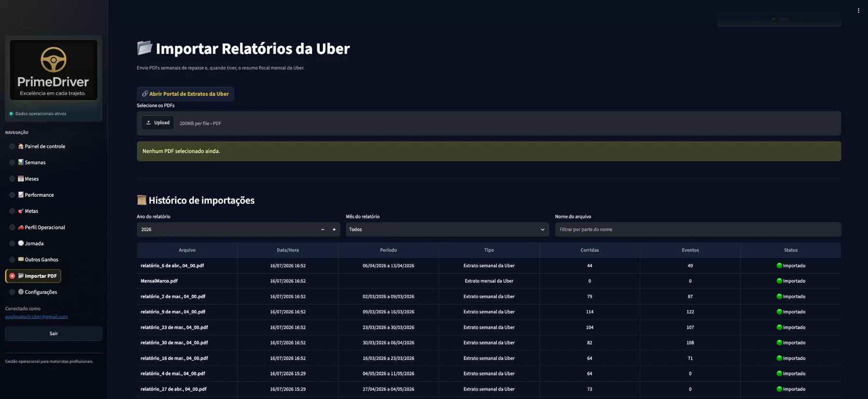The height and width of the screenshot is (399, 868).
Task: Select the Semanas radio option
Action: pyautogui.click(x=12, y=163)
